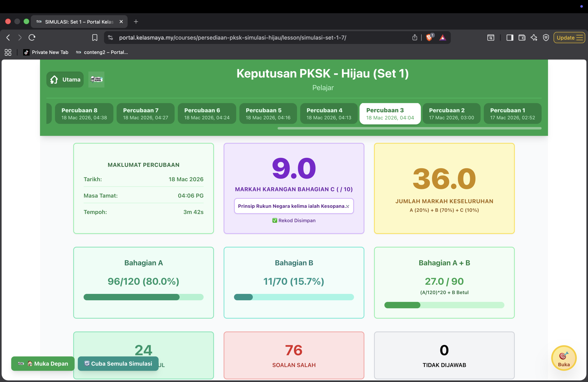Go back with the browser back arrow
The height and width of the screenshot is (382, 588).
(x=8, y=37)
